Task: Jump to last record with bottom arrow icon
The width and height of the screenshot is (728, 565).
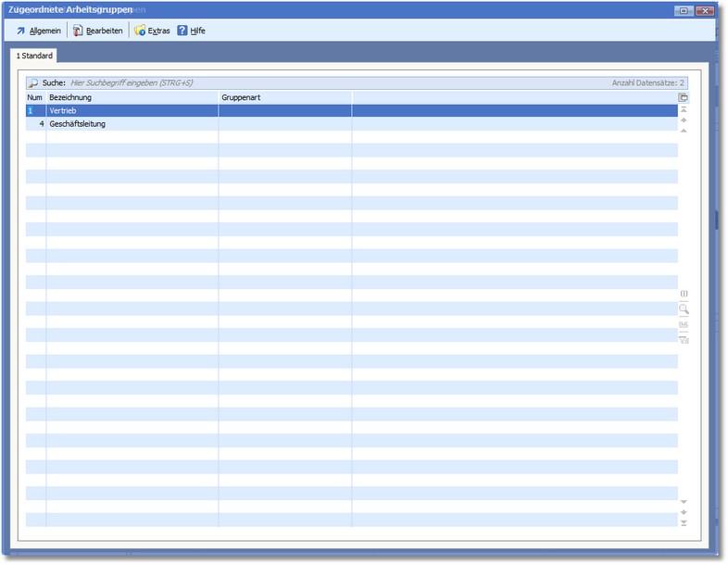Action: click(684, 523)
